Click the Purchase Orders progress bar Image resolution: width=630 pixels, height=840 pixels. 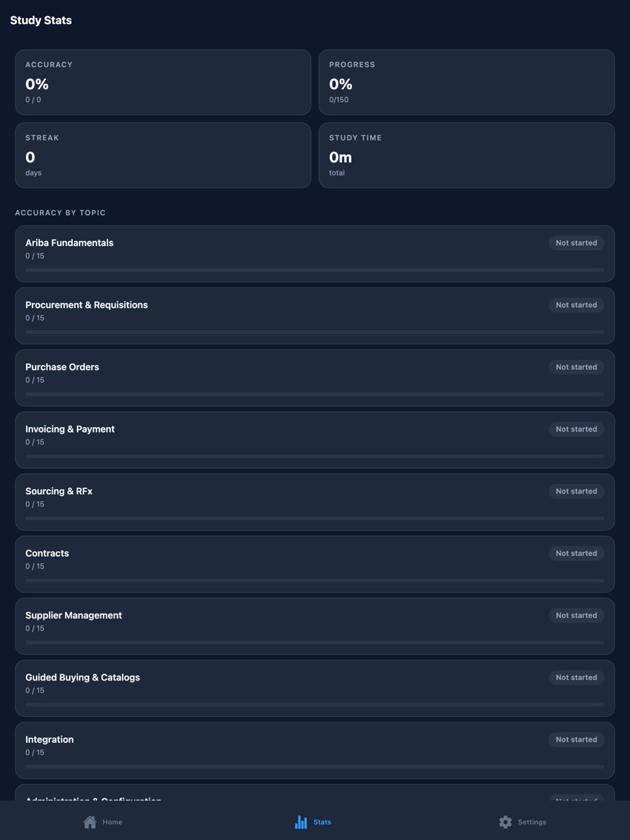tap(315, 394)
